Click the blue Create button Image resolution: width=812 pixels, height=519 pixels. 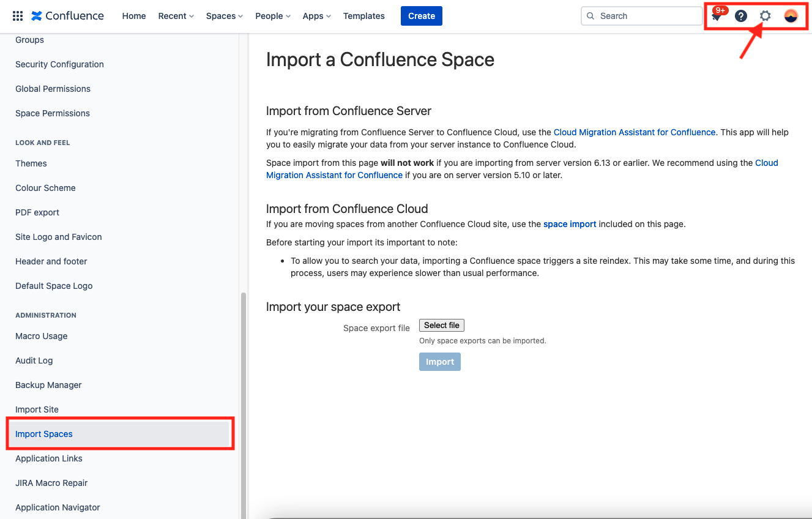(422, 16)
